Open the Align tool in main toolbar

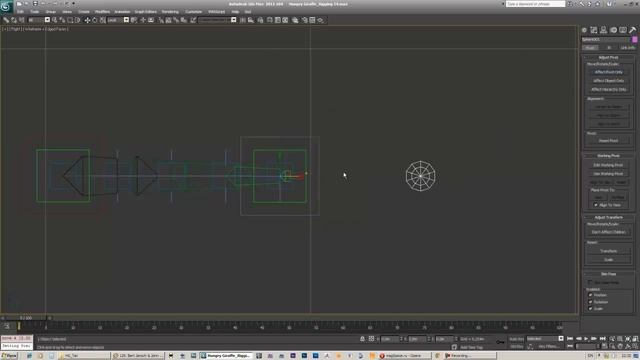point(251,20)
